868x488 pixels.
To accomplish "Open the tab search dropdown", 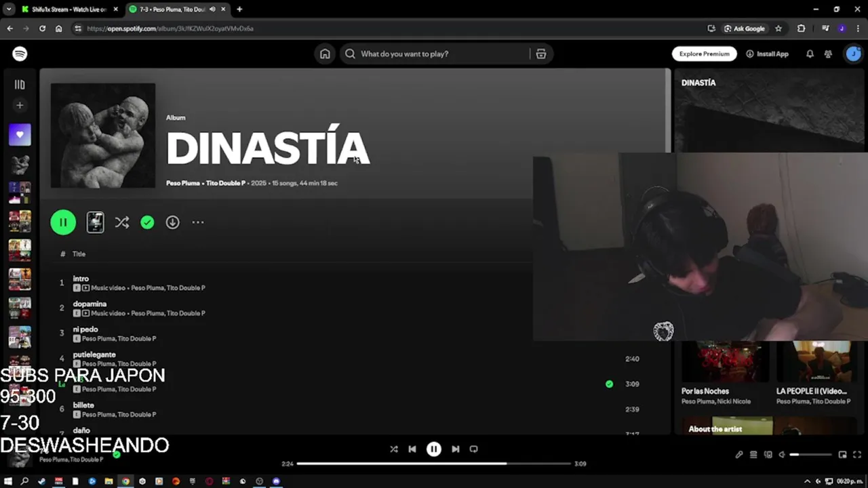I will (8, 9).
